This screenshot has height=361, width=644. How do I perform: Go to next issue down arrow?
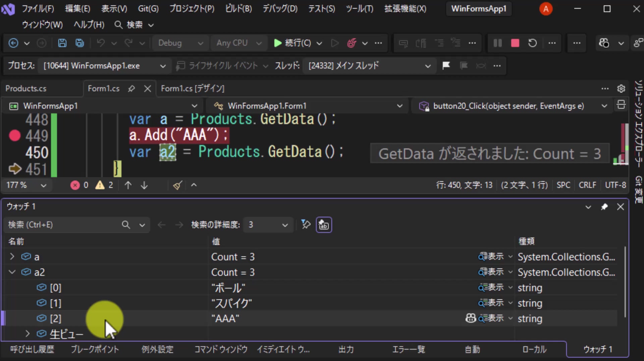pos(144,185)
